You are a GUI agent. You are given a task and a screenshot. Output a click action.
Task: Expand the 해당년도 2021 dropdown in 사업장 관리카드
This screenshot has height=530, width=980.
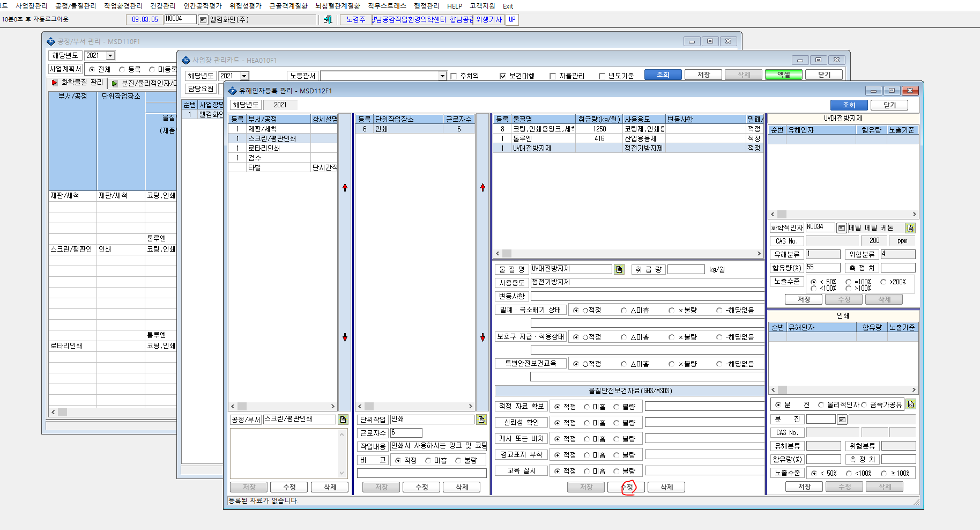tap(244, 76)
